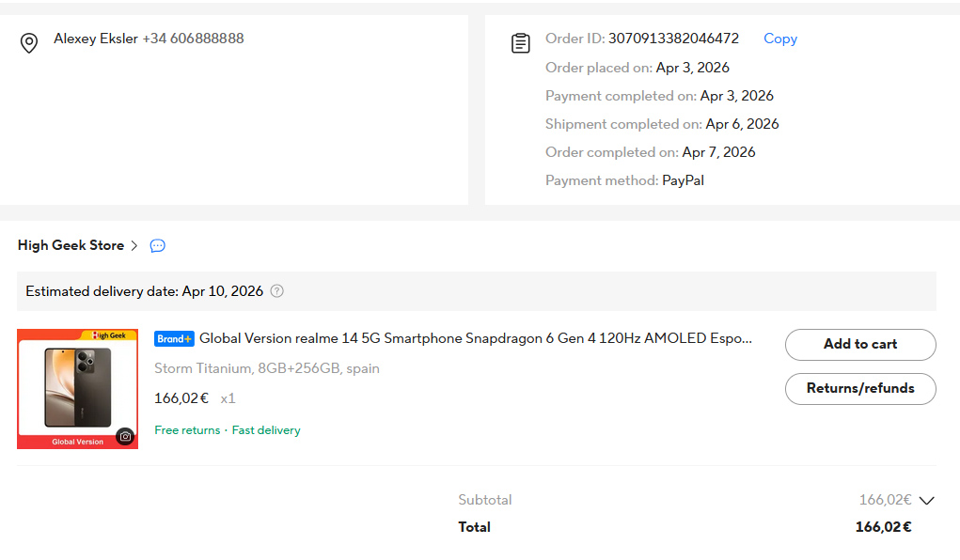Copy the order ID
The height and width of the screenshot is (560, 960).
779,39
